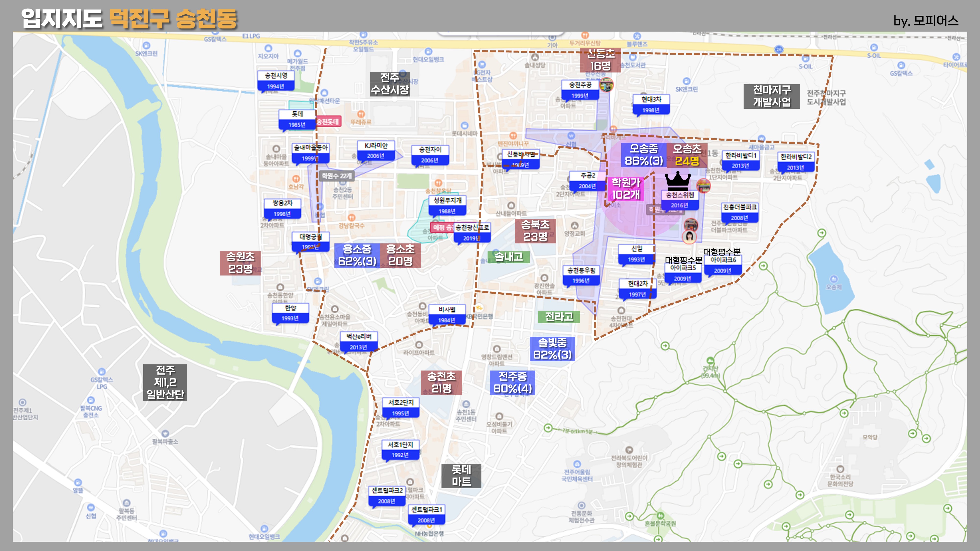Screen dimensions: 980x551
Task: Click the storefront photo marker beside 송천주공
Action: click(x=606, y=85)
